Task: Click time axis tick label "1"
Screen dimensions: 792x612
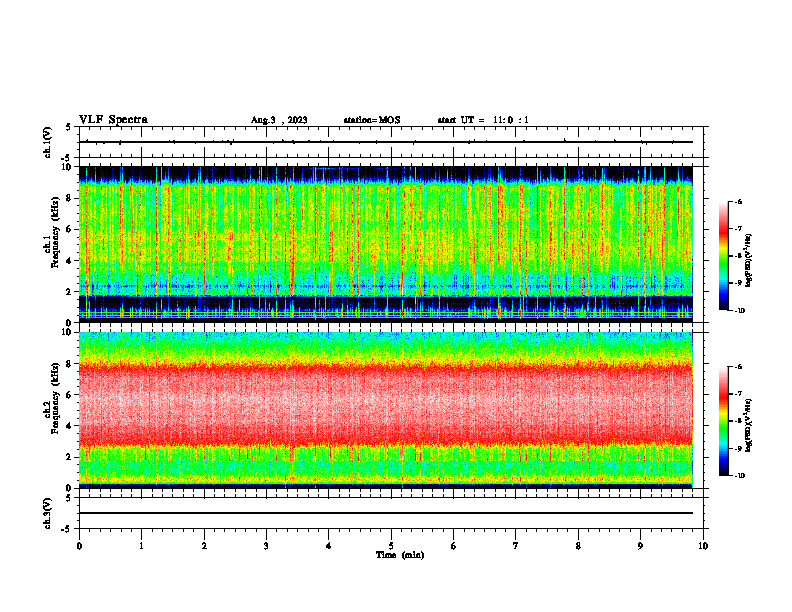Action: point(141,546)
